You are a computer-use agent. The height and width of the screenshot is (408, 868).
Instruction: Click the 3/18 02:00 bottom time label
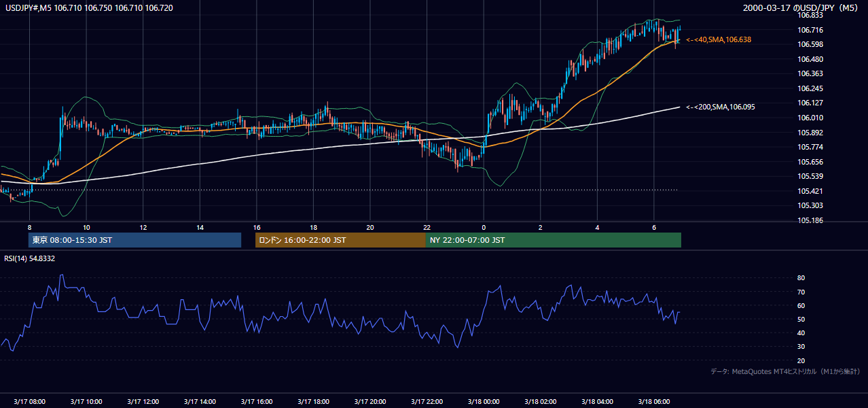(540, 401)
